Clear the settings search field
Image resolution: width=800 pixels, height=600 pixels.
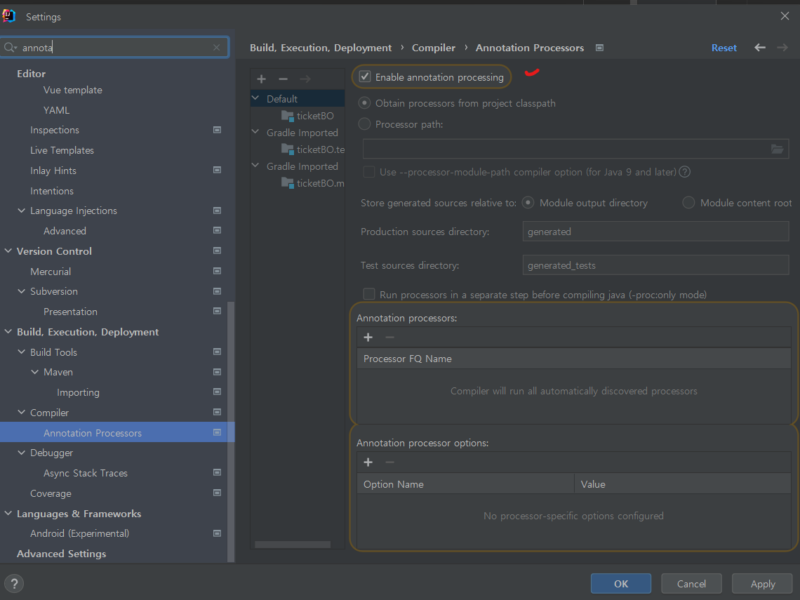coord(217,47)
